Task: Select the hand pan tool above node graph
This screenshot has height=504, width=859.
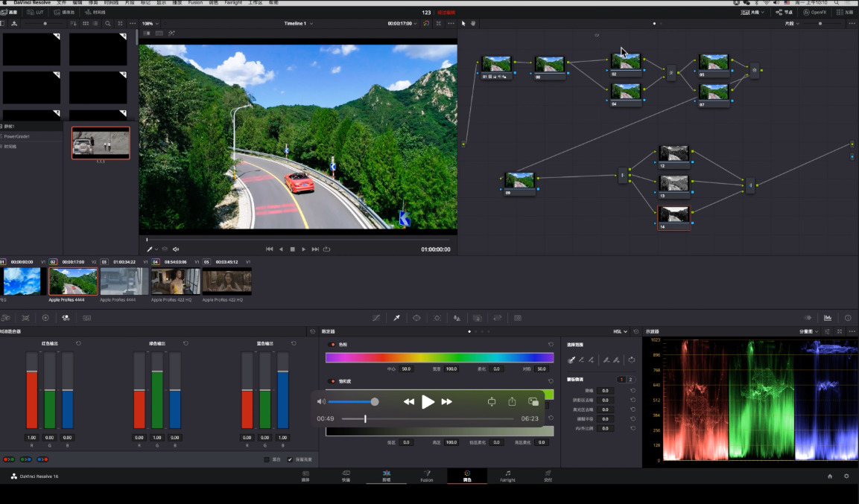Action: pos(472,23)
